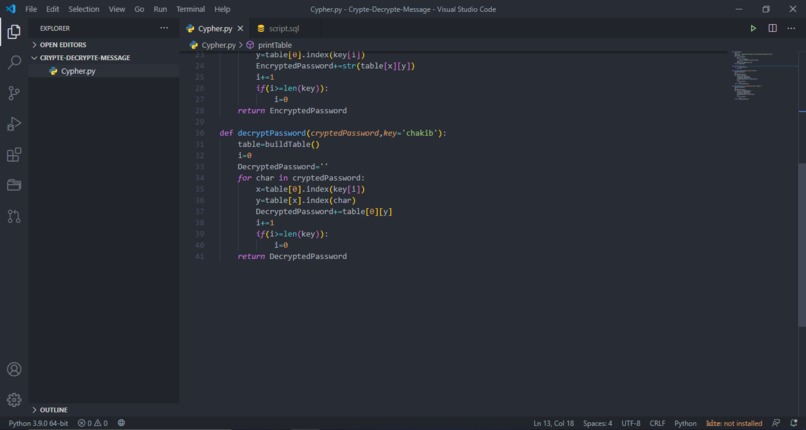Image resolution: width=806 pixels, height=430 pixels.
Task: Open the Run menu
Action: (160, 9)
